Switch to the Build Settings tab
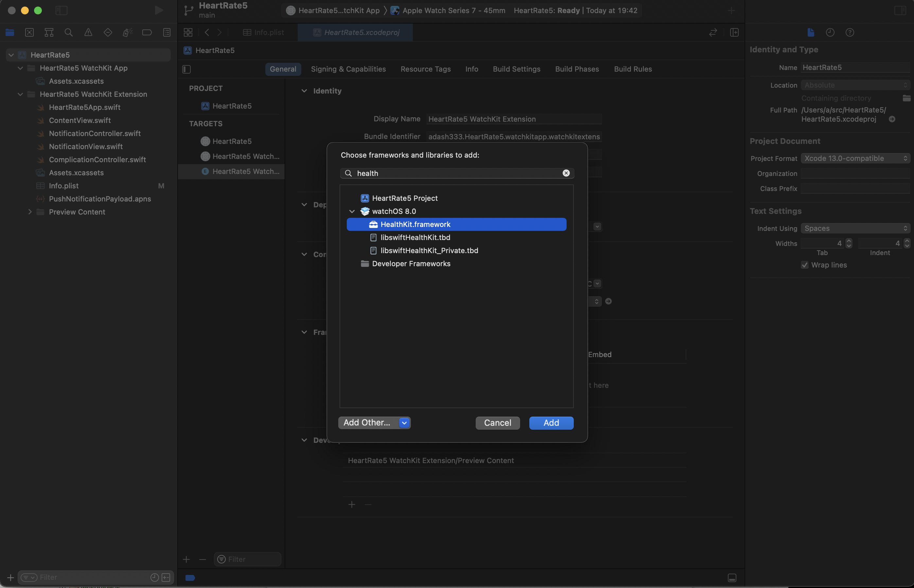The image size is (914, 588). 517,69
